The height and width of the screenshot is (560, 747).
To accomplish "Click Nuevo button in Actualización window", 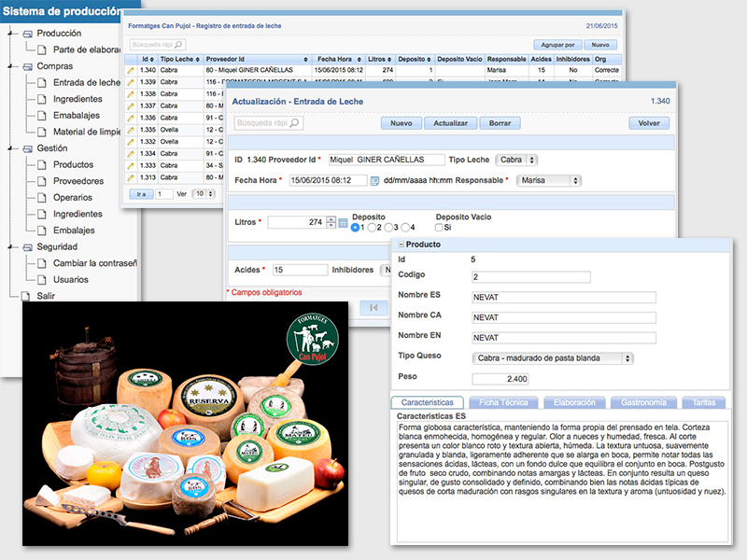I will pyautogui.click(x=402, y=123).
